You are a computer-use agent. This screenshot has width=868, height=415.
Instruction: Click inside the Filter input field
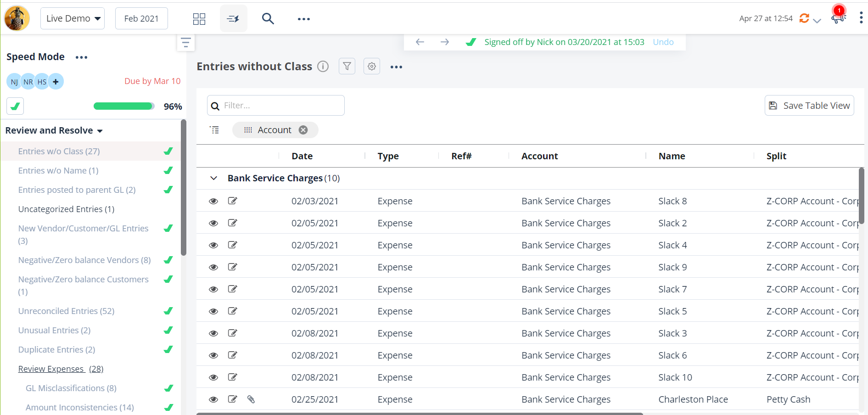tap(275, 105)
